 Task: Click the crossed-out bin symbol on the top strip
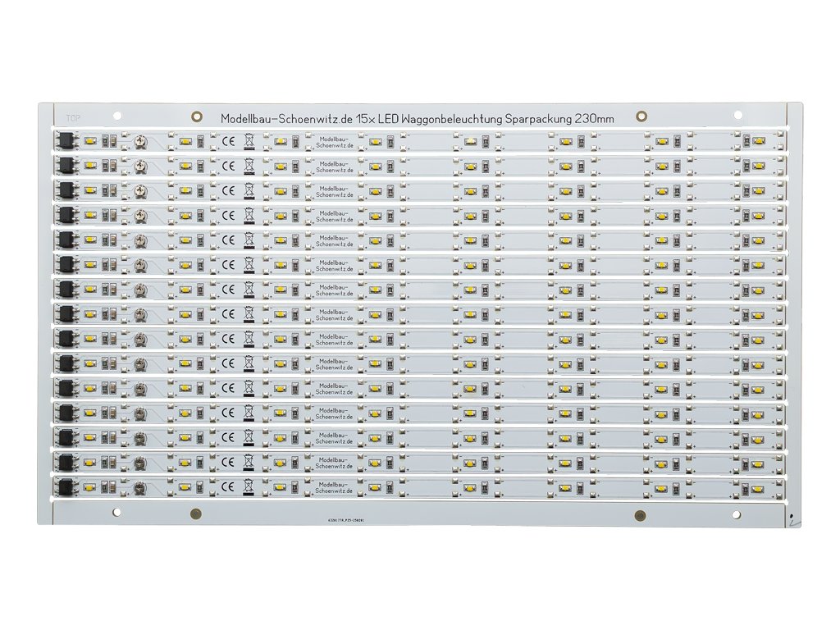[x=249, y=142]
